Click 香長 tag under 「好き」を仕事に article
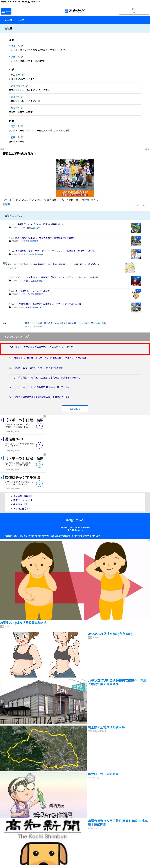 point(41,307)
